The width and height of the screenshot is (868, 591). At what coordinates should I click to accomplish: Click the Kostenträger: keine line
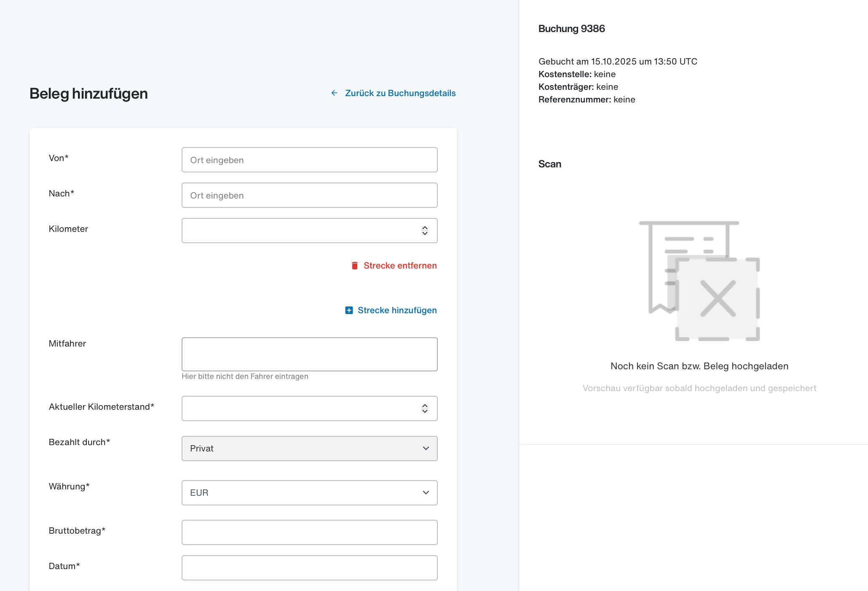579,87
